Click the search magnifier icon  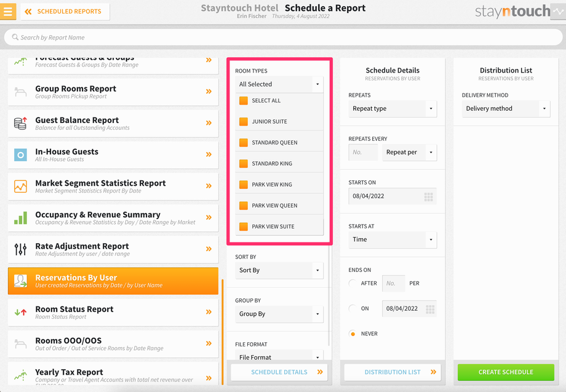point(15,37)
